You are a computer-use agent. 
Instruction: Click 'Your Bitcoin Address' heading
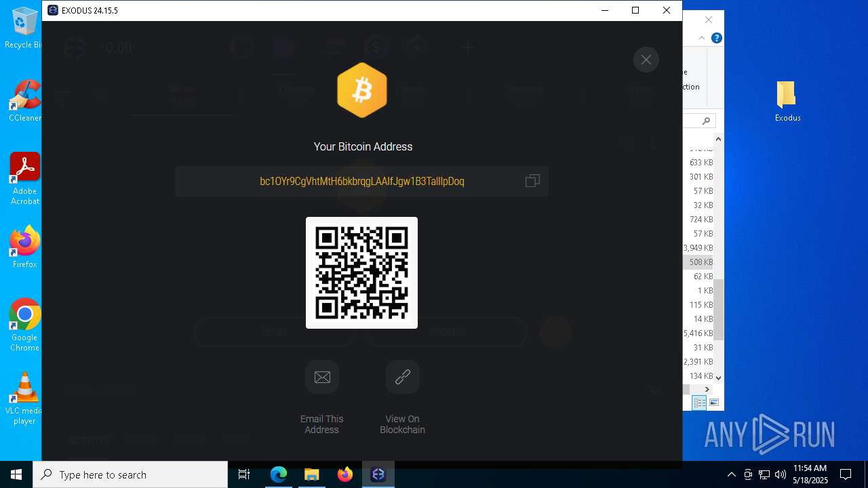pyautogui.click(x=363, y=146)
